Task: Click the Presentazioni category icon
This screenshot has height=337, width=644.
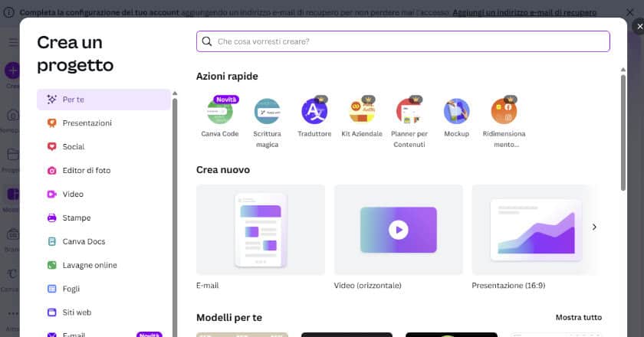Action: pos(52,123)
